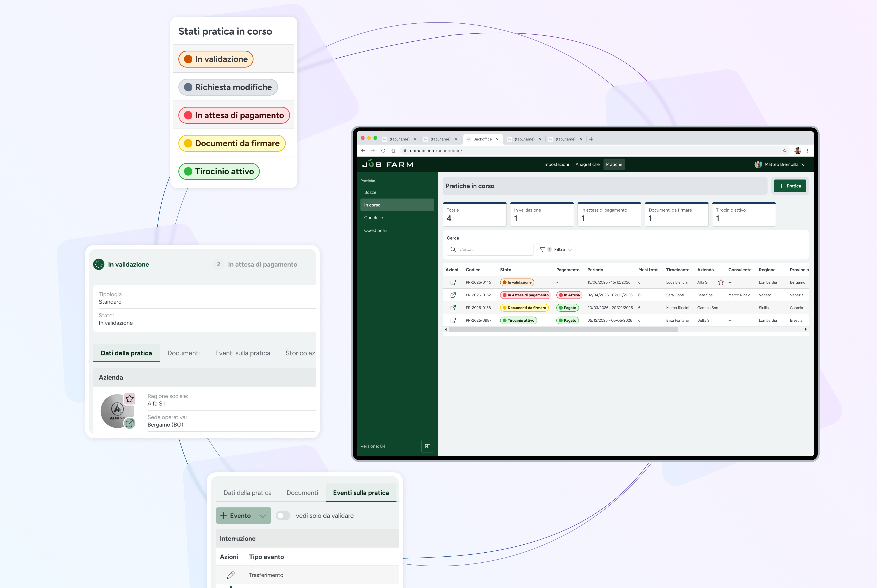Expand the Evento button dropdown arrow
The height and width of the screenshot is (588, 877).
[263, 516]
